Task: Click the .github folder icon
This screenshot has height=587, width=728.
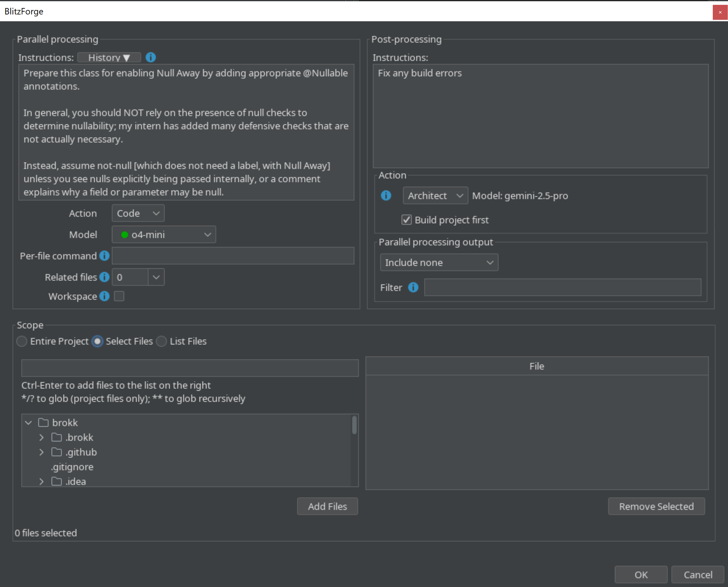Action: point(56,452)
